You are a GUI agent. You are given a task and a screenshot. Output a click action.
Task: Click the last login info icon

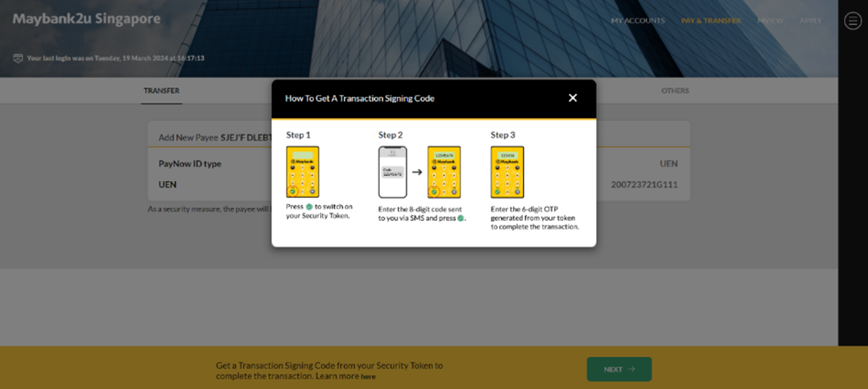point(18,57)
